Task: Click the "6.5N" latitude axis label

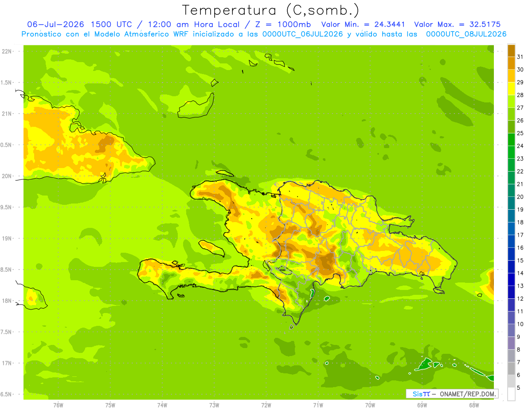Action: [6, 394]
